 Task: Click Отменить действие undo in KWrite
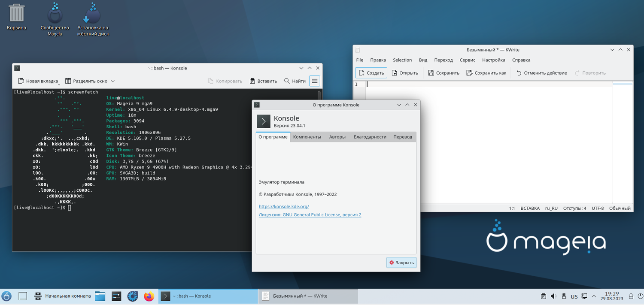[541, 73]
